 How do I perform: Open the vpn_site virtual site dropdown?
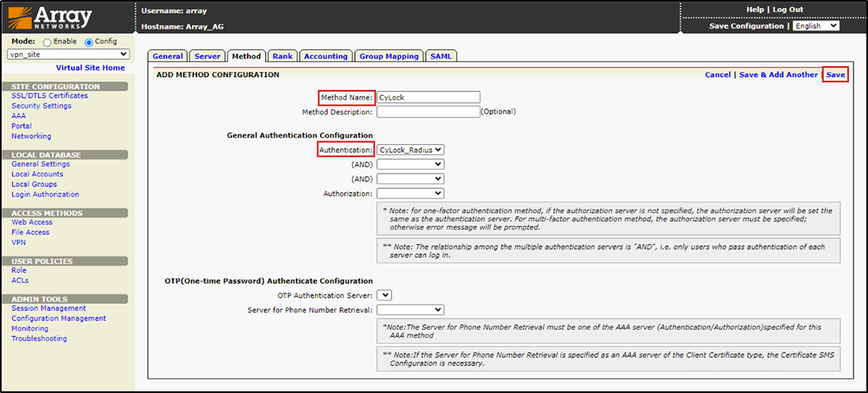click(x=68, y=54)
